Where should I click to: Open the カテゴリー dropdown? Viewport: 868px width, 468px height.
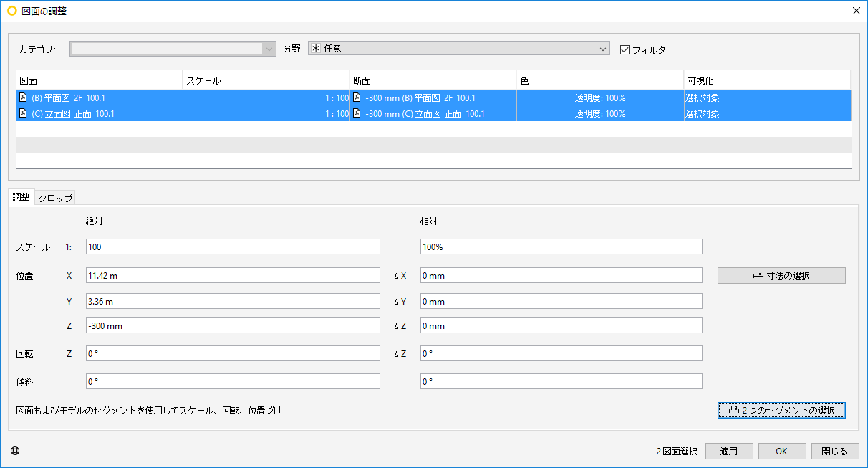(173, 49)
